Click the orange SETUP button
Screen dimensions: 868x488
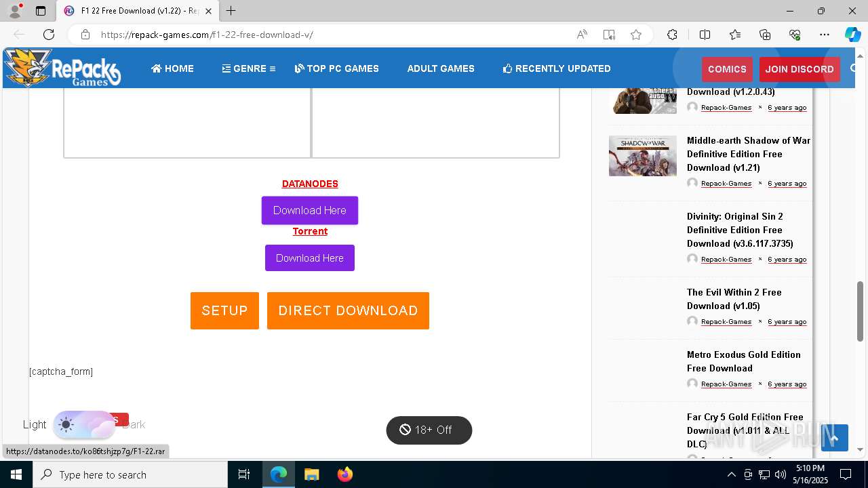tap(224, 310)
